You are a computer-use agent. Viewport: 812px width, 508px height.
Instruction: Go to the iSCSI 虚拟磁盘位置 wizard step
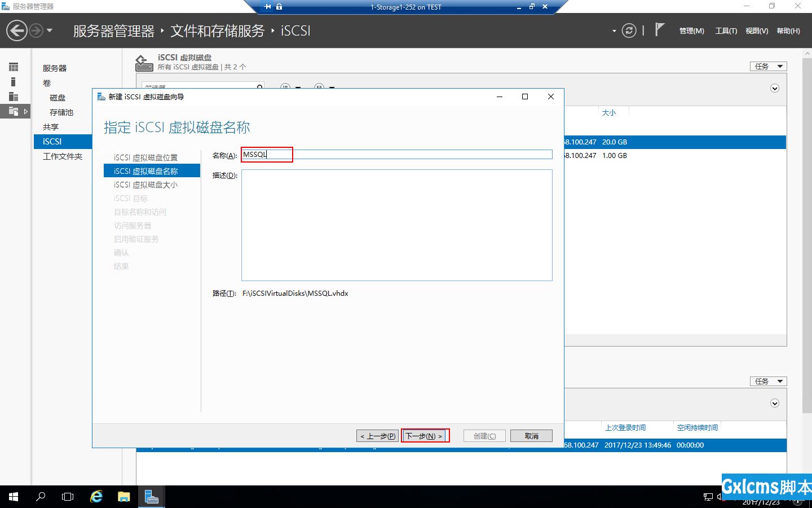[x=145, y=157]
